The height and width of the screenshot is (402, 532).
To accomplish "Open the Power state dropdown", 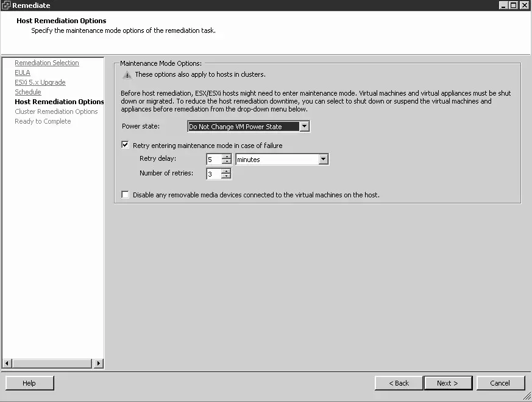I will pyautogui.click(x=304, y=126).
